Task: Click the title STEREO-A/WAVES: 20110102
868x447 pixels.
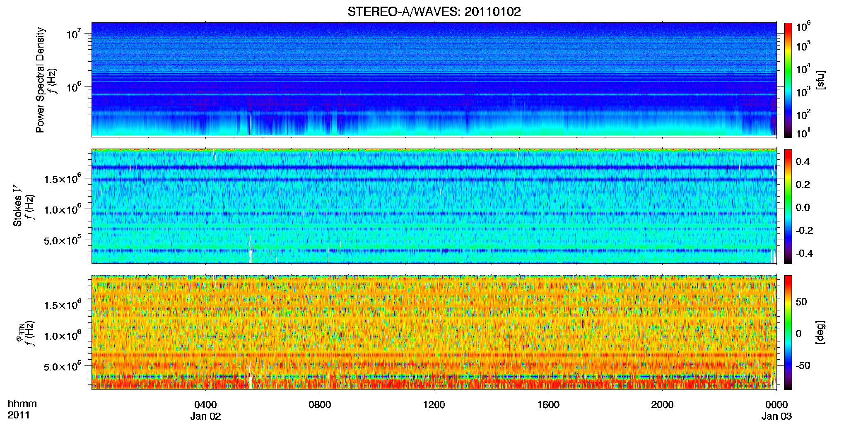Action: 434,12
